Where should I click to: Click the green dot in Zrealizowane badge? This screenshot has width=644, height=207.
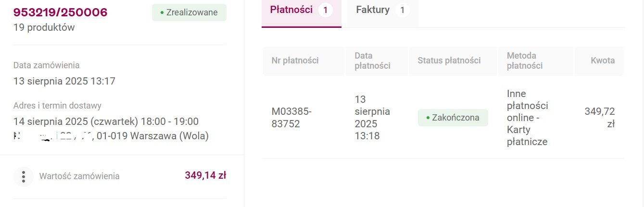[x=162, y=13]
